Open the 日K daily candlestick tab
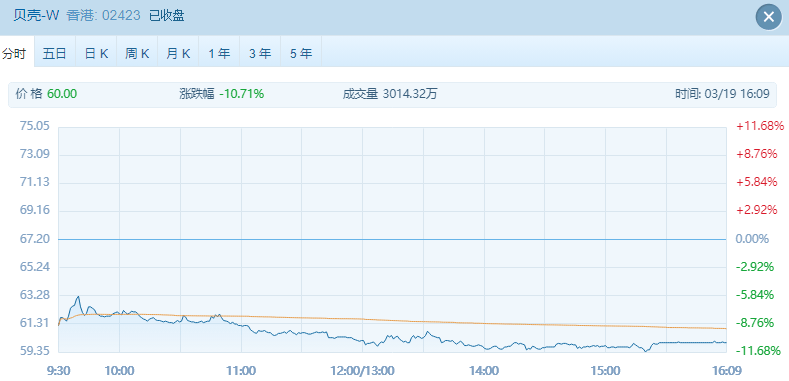 point(96,54)
